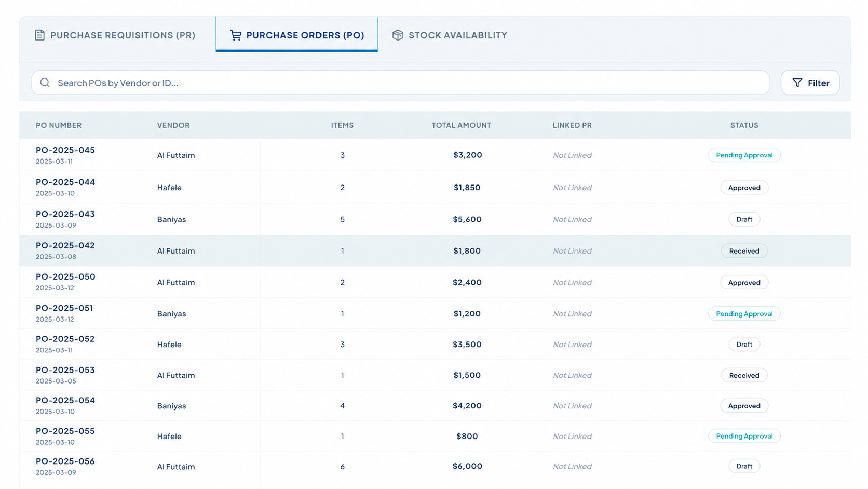Viewport: 868px width, 489px height.
Task: Open order PO-2025-056
Action: (x=65, y=461)
